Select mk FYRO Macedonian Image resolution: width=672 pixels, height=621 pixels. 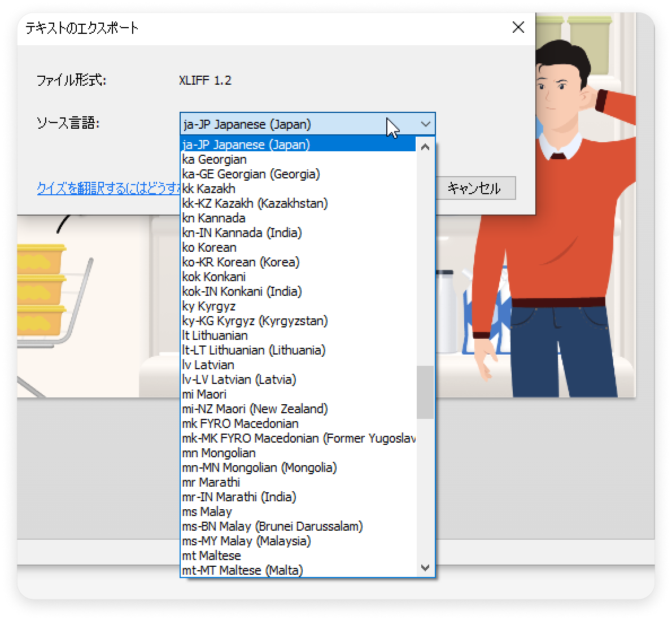[x=298, y=423]
